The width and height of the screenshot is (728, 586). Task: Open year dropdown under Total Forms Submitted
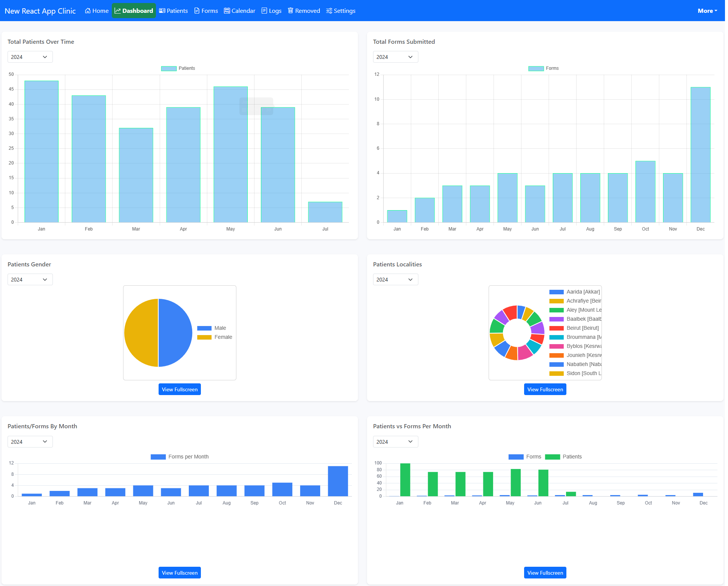(x=395, y=57)
